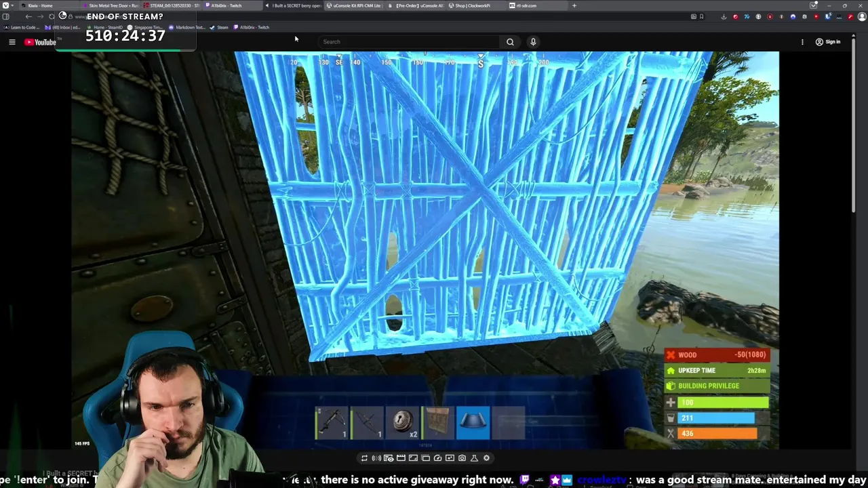Switch to the [Pre-Order] uConsole tab

pyautogui.click(x=414, y=5)
